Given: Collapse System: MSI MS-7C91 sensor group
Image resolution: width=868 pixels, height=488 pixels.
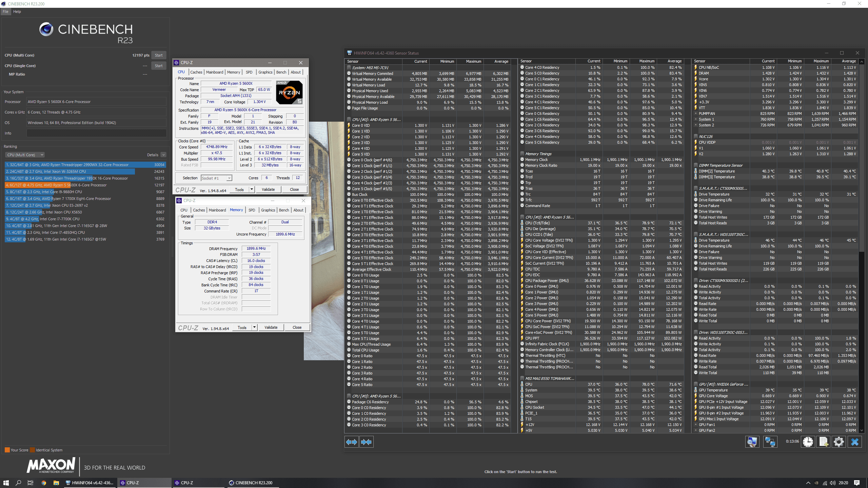Looking at the screenshot, I should click(x=349, y=67).
